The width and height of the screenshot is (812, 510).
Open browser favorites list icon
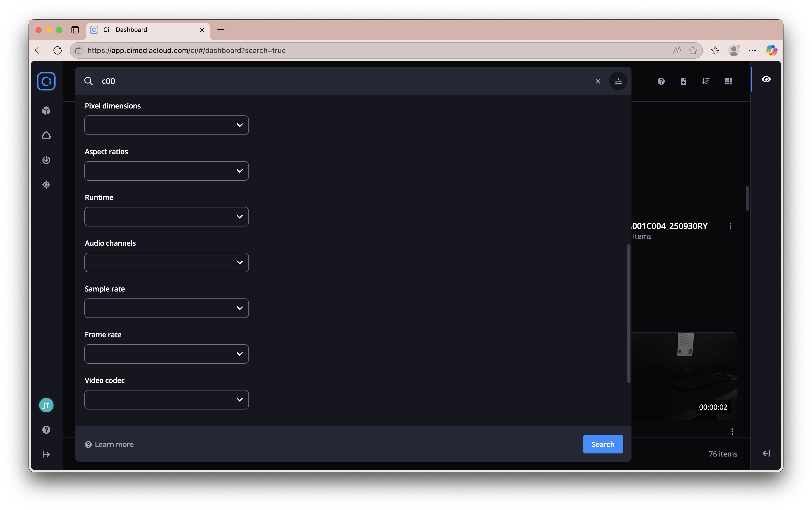click(x=715, y=50)
